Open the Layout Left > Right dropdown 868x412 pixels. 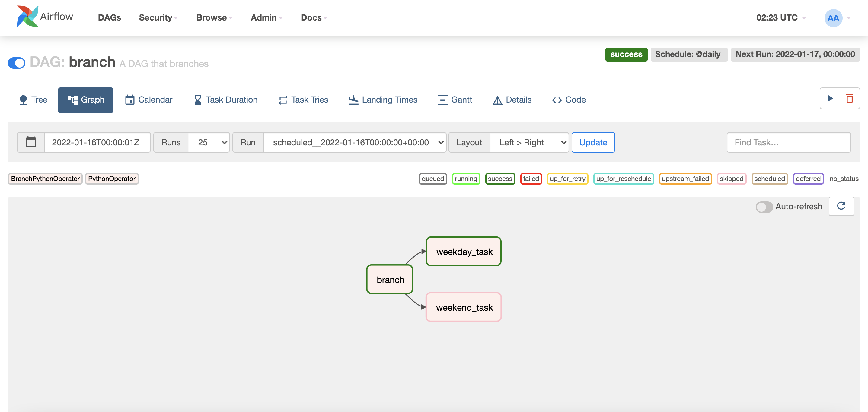(529, 142)
